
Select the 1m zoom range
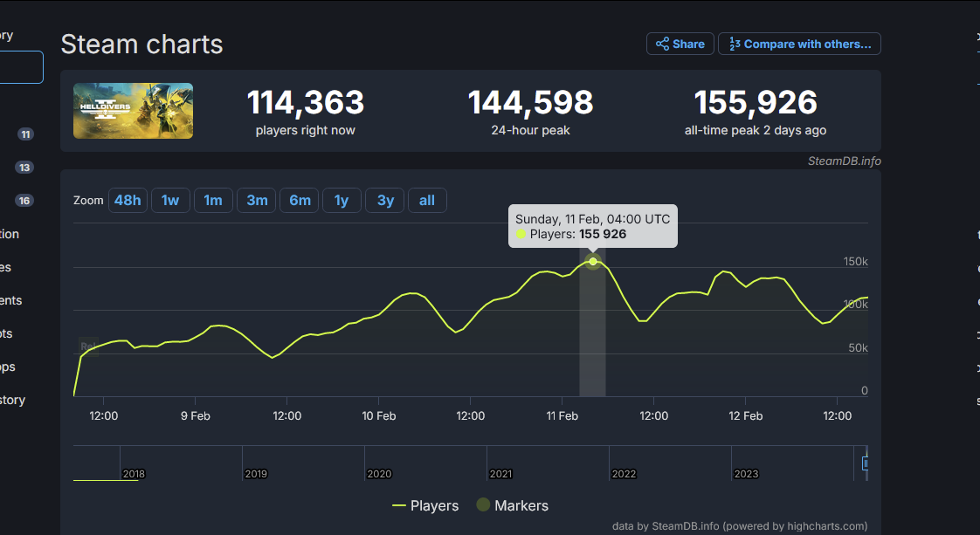pyautogui.click(x=213, y=201)
